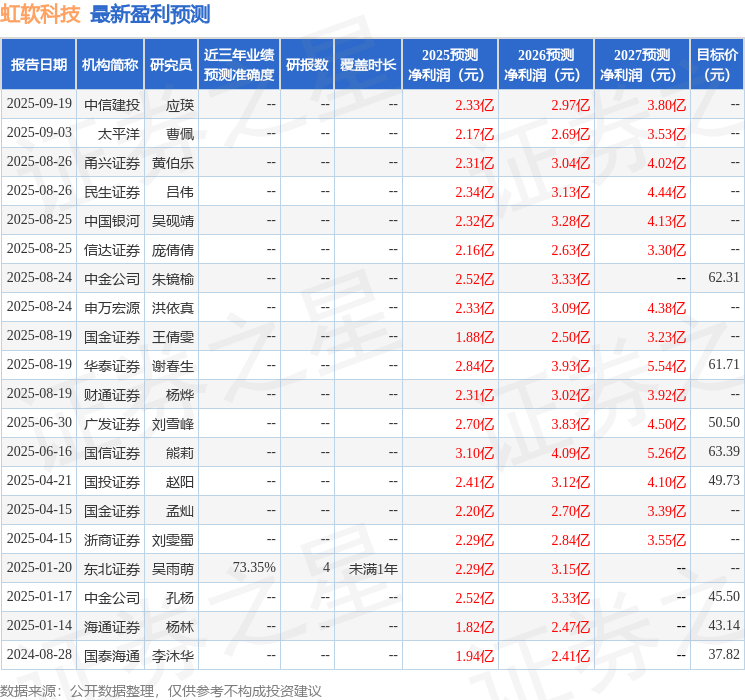Select the 东北证券 institution cell
This screenshot has width=745, height=700.
112,569
